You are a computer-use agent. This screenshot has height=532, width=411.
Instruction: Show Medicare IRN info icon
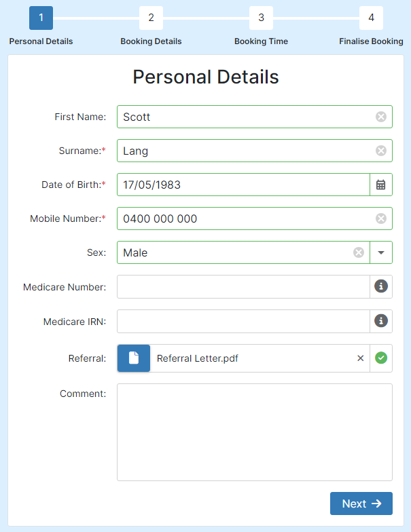point(380,320)
